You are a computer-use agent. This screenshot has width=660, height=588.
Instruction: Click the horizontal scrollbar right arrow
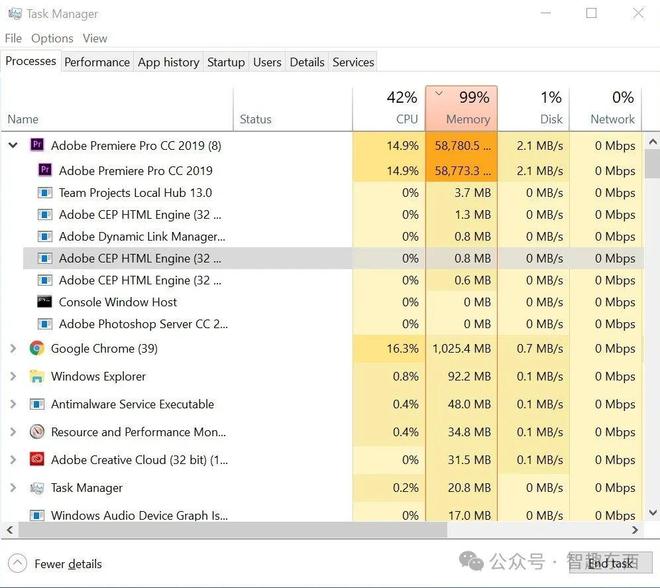tap(635, 530)
